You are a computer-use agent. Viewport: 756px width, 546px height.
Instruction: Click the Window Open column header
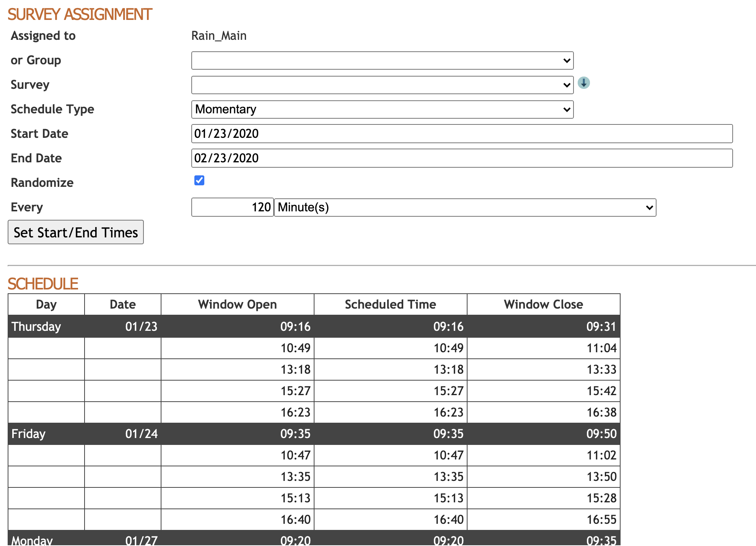coord(237,304)
